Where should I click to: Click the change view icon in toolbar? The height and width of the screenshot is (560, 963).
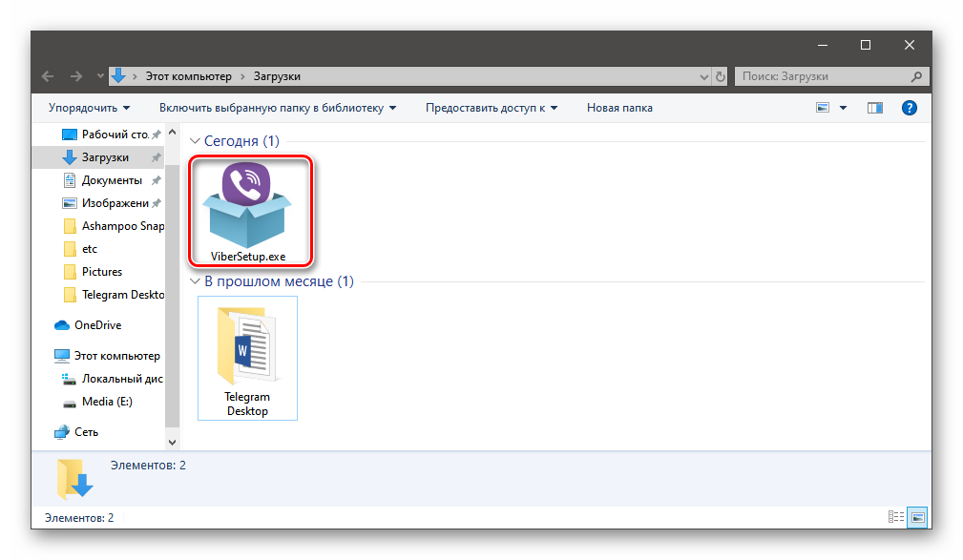tap(823, 108)
